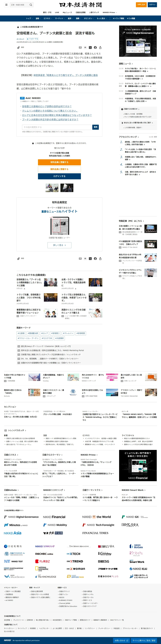Viewport: 161px width, 644px height.
Task: Expand the 国際 navigation dropdown
Action: click(78, 19)
